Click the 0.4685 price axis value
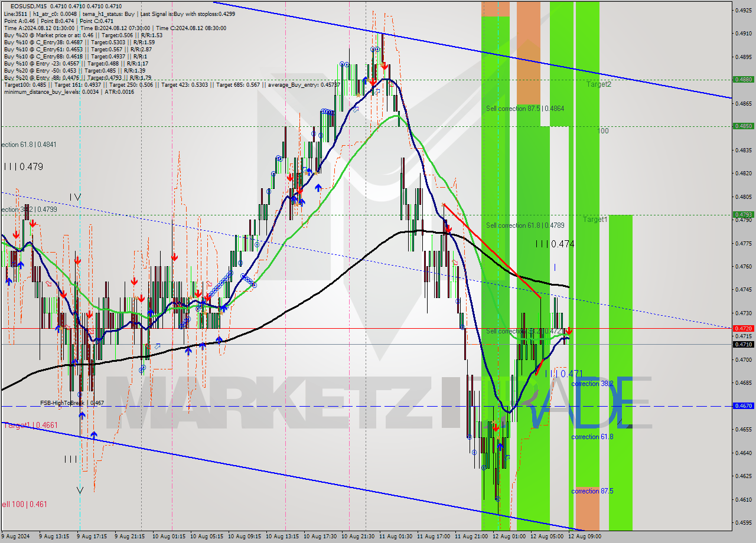Screen dimensions: 756x543 (x=743, y=383)
